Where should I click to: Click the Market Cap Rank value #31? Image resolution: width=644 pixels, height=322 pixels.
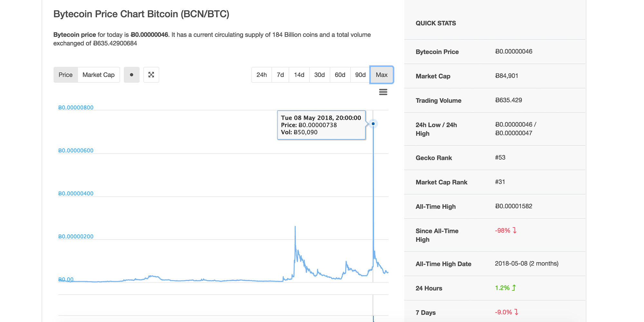[500, 182]
